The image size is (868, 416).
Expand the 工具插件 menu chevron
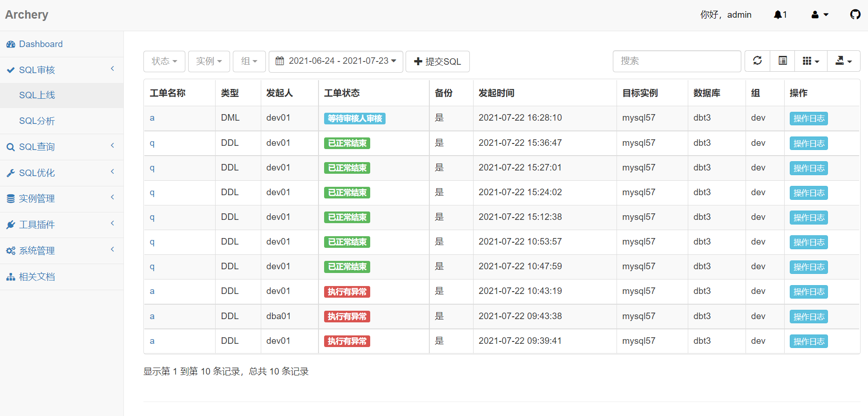[112, 224]
